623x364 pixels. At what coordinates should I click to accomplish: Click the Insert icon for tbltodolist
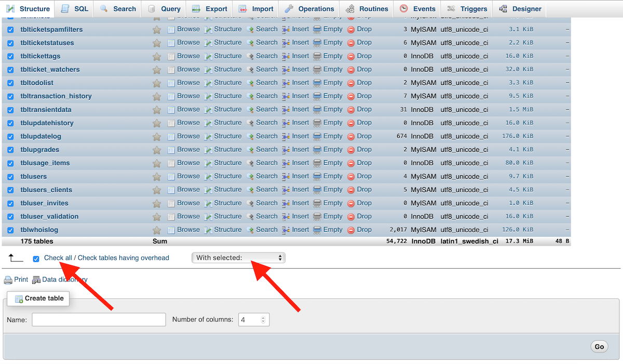coord(286,83)
